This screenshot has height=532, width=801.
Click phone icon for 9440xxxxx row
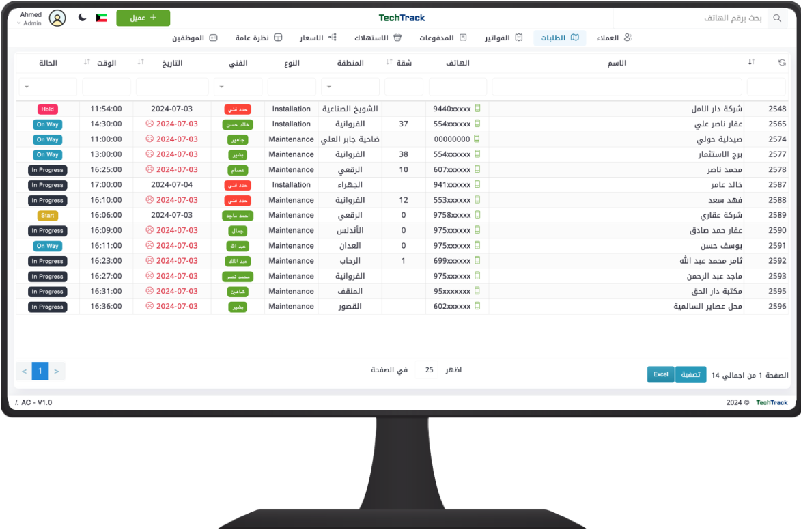click(478, 109)
